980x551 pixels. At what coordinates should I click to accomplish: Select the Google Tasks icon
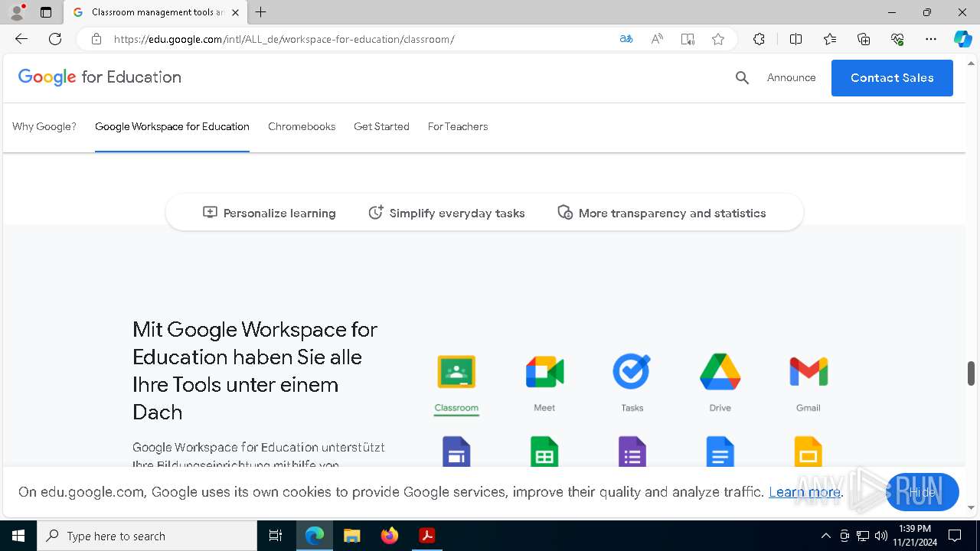632,371
